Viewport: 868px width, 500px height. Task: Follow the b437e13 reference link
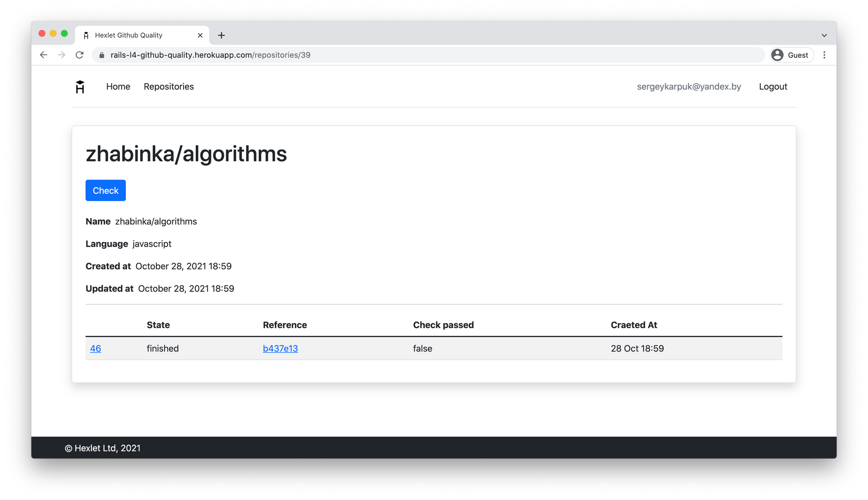coord(280,348)
